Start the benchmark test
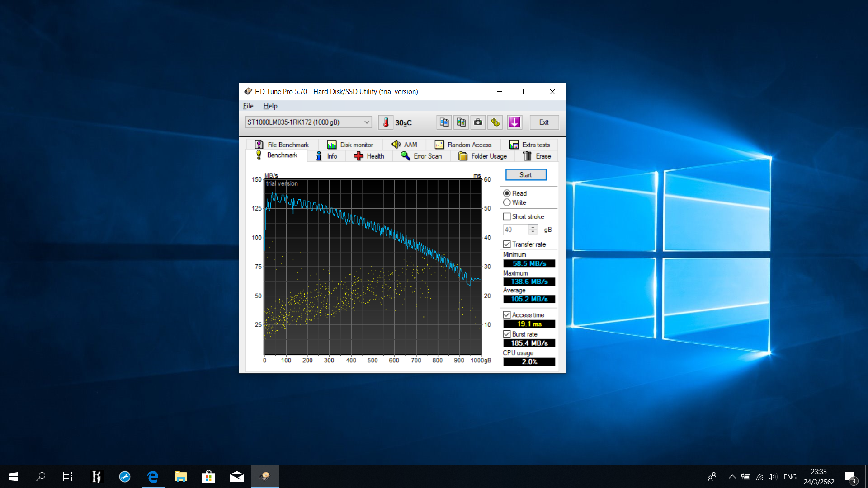 (526, 175)
